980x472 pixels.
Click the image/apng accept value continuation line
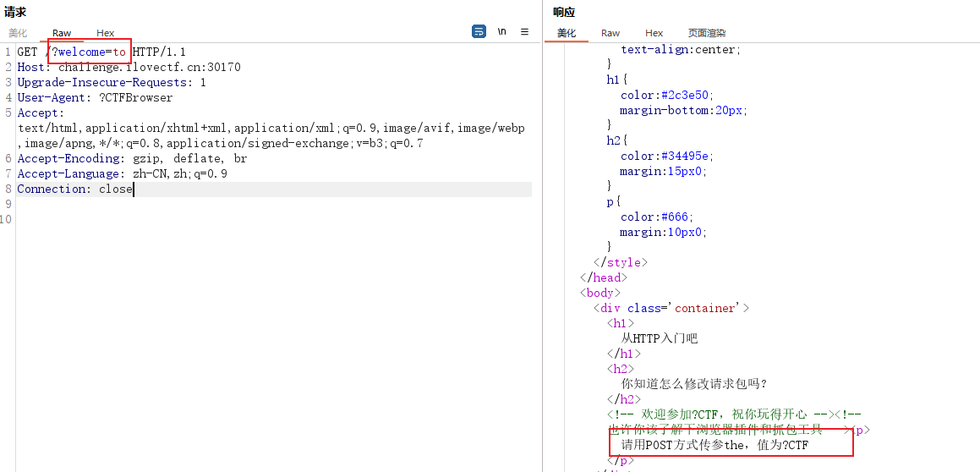tap(220, 143)
